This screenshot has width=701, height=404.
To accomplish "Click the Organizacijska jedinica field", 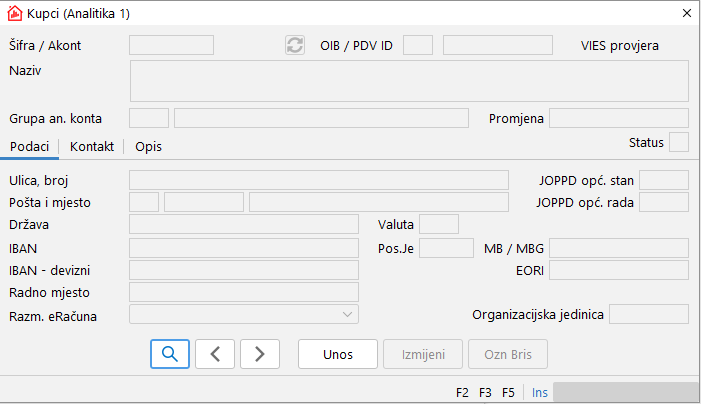I will [x=648, y=314].
